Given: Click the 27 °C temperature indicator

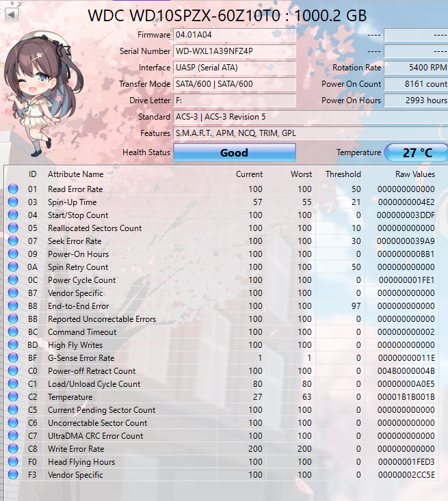Looking at the screenshot, I should 417,152.
